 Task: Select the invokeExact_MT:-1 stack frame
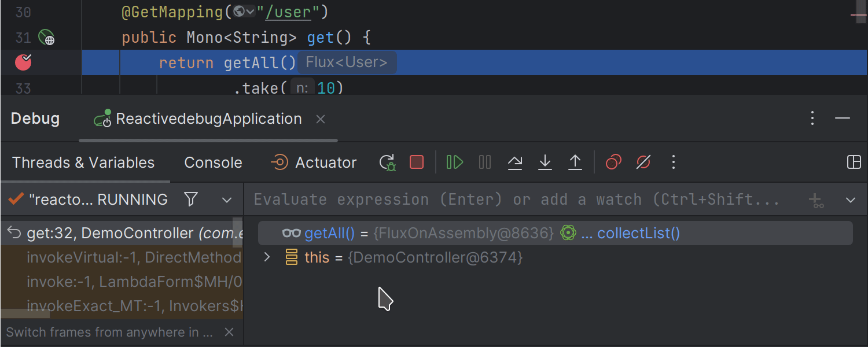click(122, 306)
